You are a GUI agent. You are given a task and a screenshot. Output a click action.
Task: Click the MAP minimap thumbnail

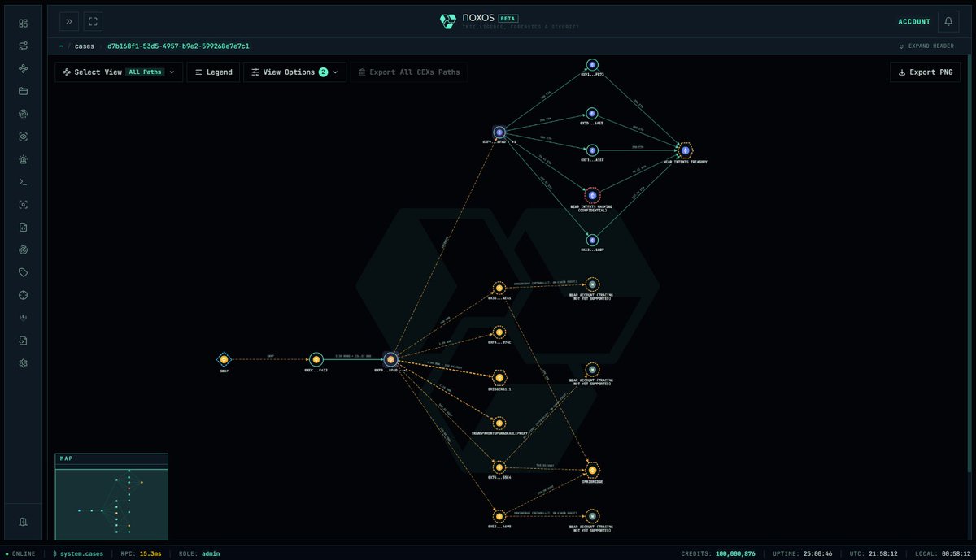(x=111, y=497)
